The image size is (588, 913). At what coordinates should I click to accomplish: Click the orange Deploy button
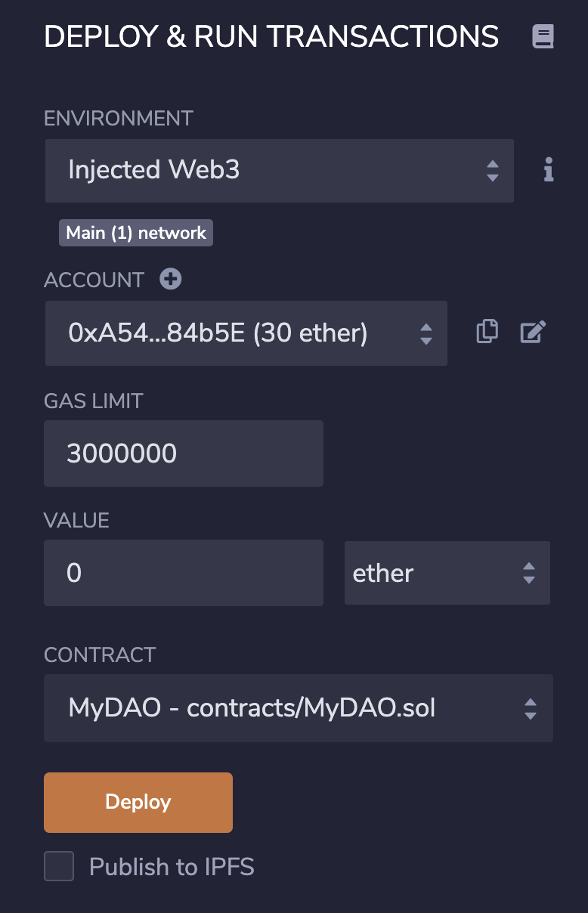click(138, 802)
